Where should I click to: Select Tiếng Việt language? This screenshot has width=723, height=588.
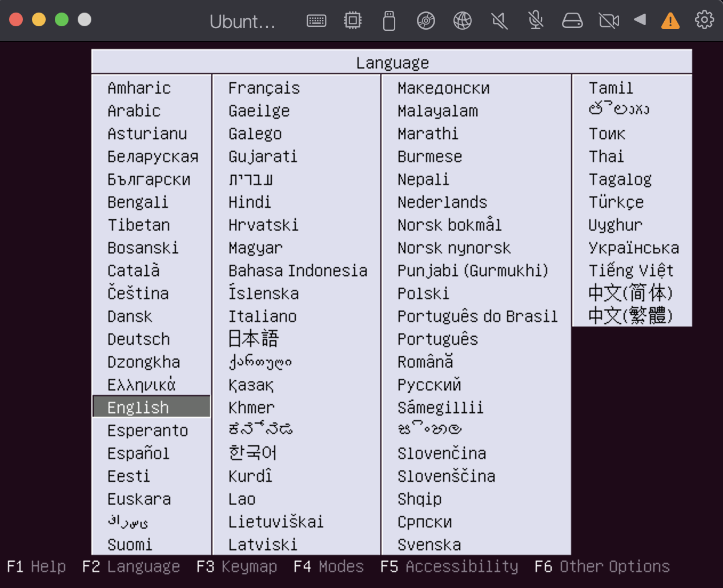[631, 271]
